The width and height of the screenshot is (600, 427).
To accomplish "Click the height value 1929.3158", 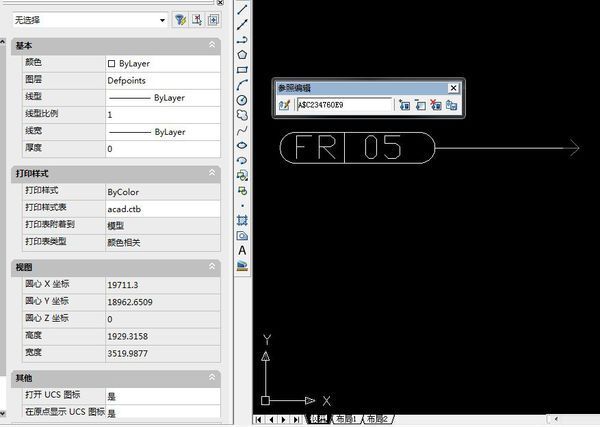I will [163, 336].
